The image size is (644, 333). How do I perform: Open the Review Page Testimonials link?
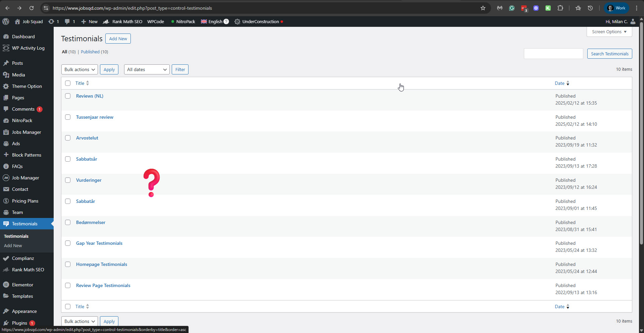103,285
